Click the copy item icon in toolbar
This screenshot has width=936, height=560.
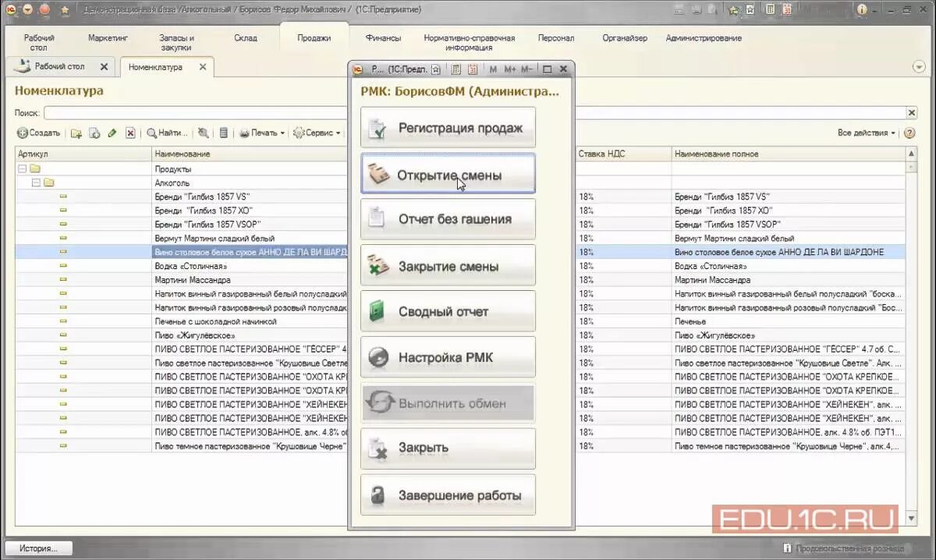[x=94, y=133]
